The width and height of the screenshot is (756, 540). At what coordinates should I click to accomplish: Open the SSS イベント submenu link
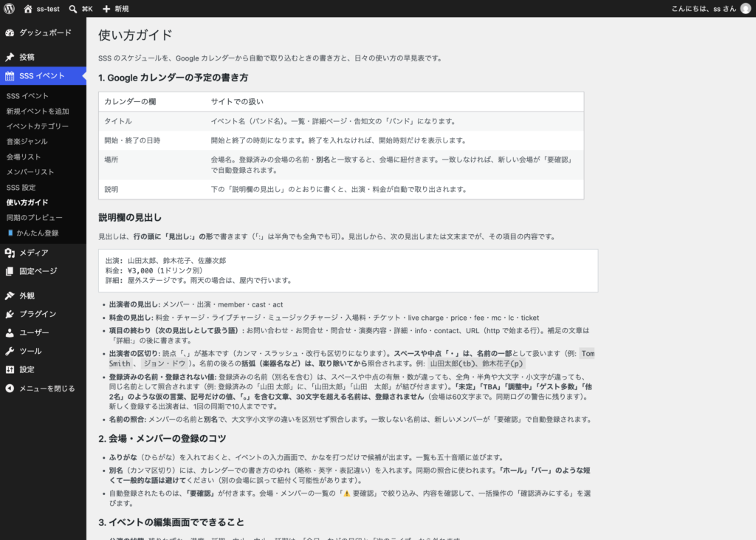pos(27,95)
